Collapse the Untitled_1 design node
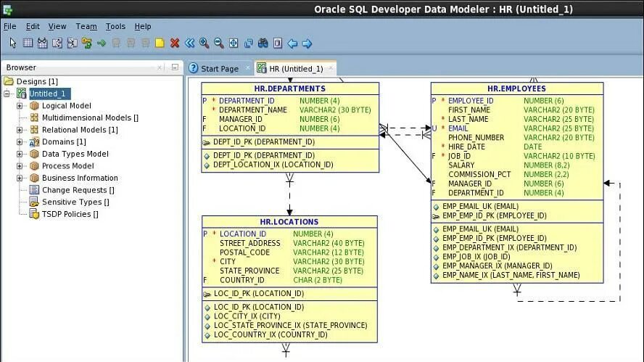This screenshot has height=362, width=644. pos(7,94)
